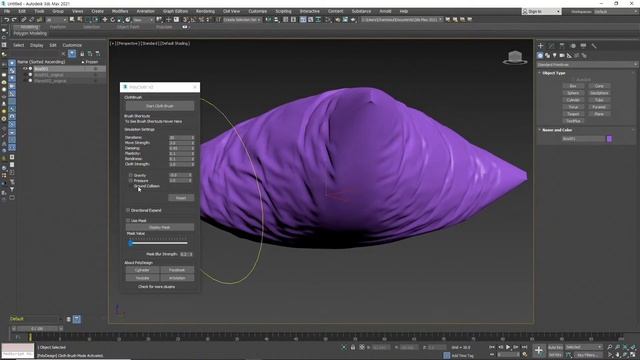Click the Reset button in PolyCloth
This screenshot has height=360, width=640.
(181, 198)
